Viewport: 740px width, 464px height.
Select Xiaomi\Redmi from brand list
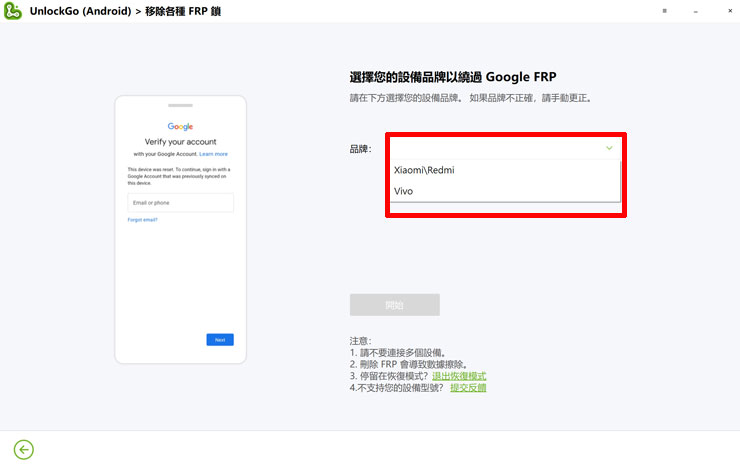pos(505,170)
